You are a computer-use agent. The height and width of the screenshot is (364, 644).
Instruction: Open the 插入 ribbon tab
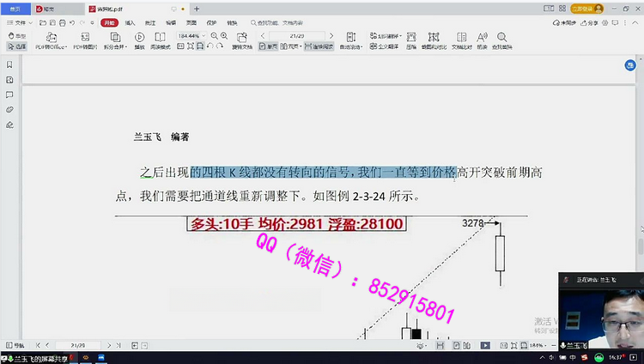(x=130, y=22)
